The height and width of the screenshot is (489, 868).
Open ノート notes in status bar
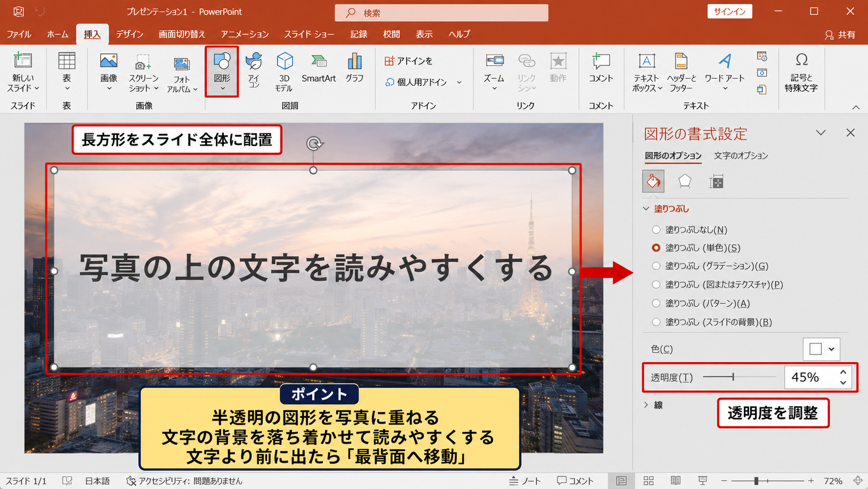(x=525, y=481)
